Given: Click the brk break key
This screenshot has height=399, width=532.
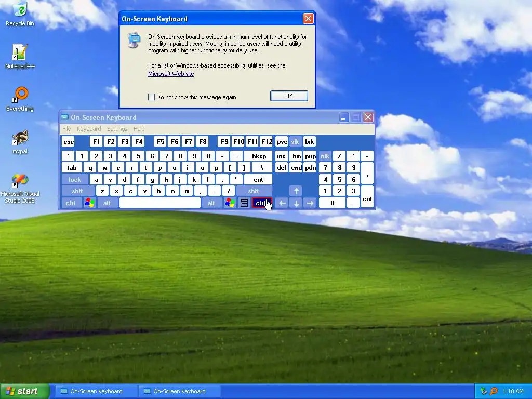Looking at the screenshot, I should [310, 141].
